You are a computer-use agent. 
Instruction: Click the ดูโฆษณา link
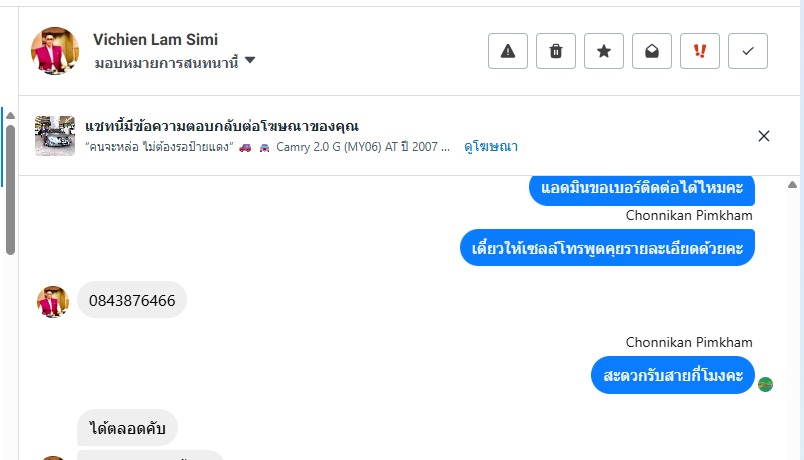[x=490, y=146]
